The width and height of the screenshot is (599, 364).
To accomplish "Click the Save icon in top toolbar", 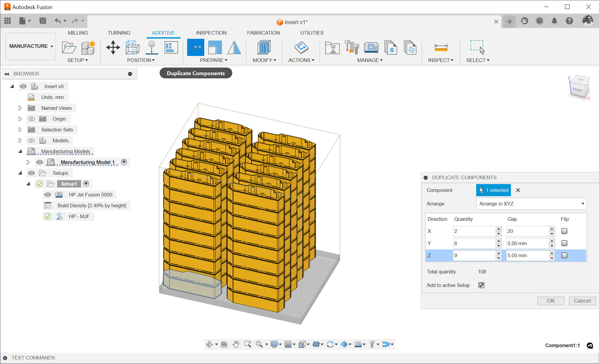I will click(x=42, y=21).
